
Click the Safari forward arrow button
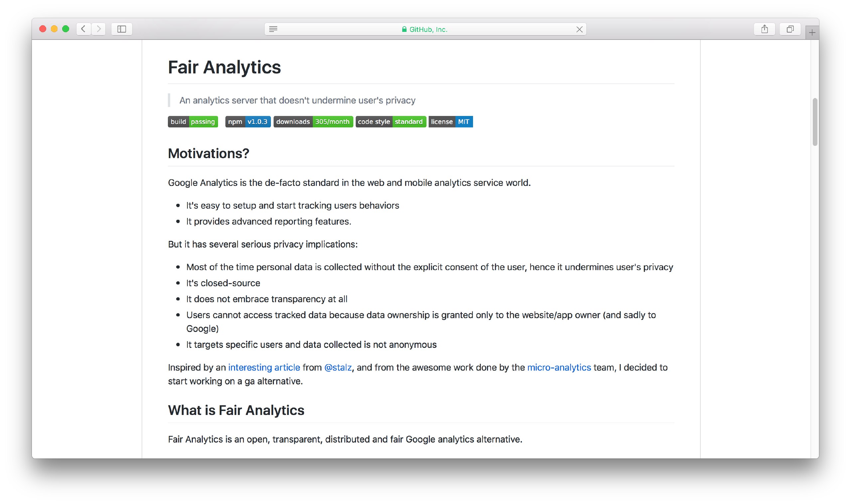pyautogui.click(x=98, y=29)
